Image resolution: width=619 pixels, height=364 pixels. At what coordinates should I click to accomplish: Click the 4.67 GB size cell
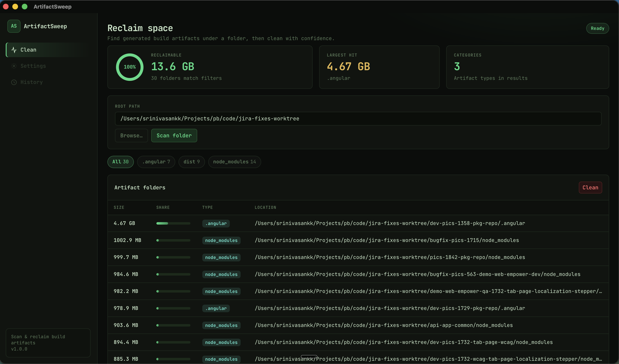[x=124, y=223]
